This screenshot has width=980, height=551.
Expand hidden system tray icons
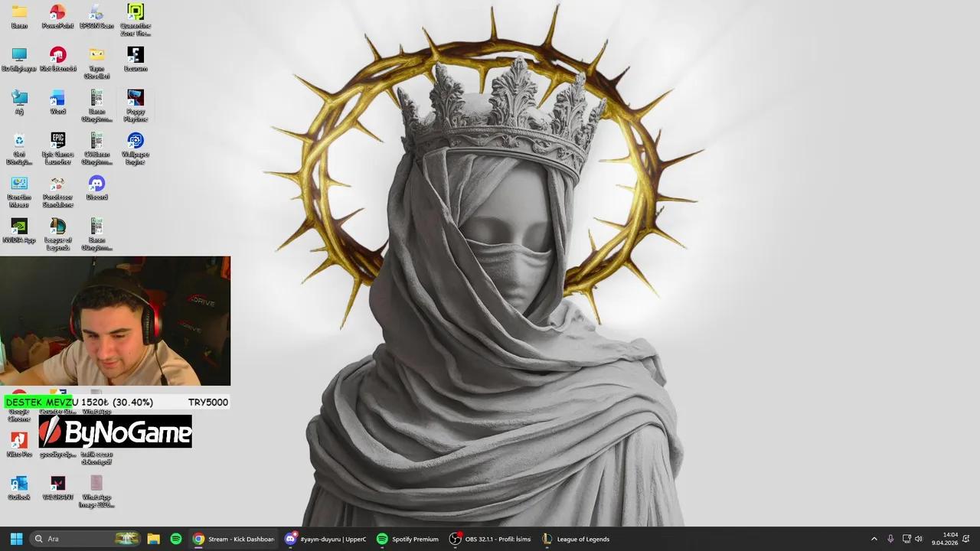(874, 539)
